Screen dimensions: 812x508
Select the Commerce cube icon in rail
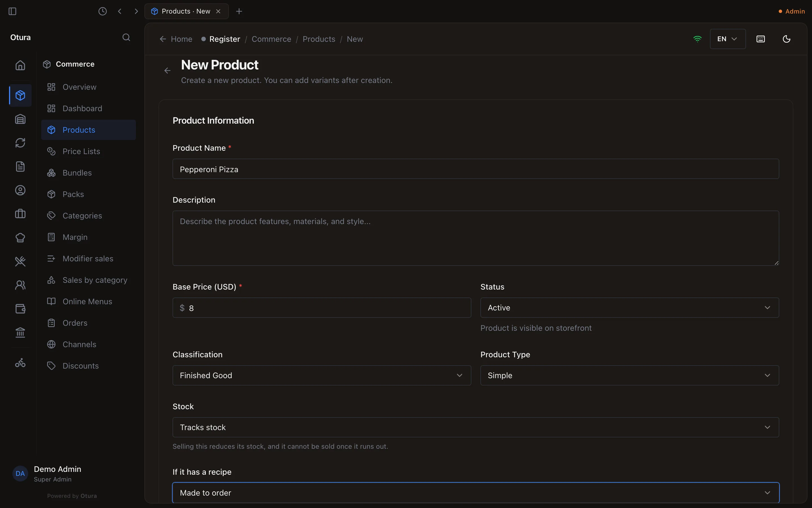[20, 95]
